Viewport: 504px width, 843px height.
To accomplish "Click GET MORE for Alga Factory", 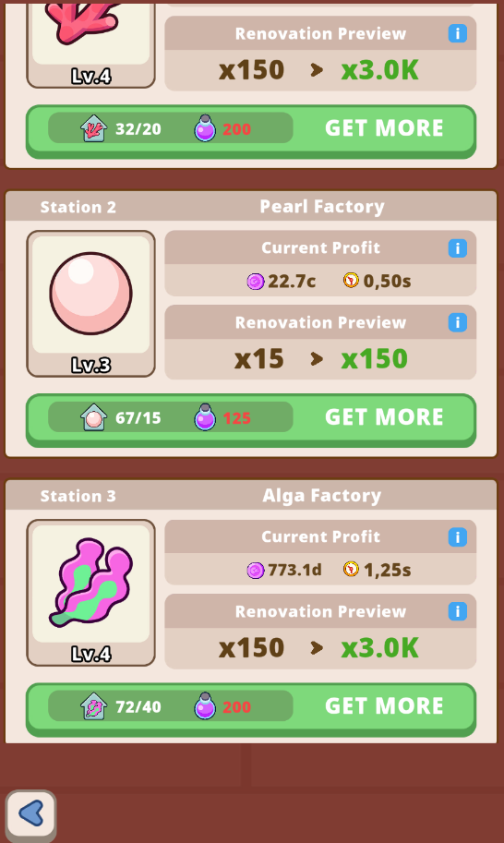I will [x=384, y=706].
